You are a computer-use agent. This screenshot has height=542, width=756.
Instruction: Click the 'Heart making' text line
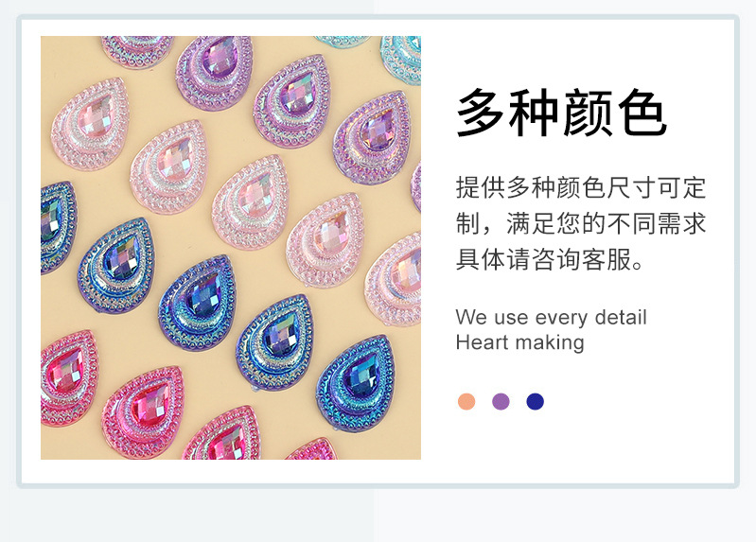pos(519,342)
